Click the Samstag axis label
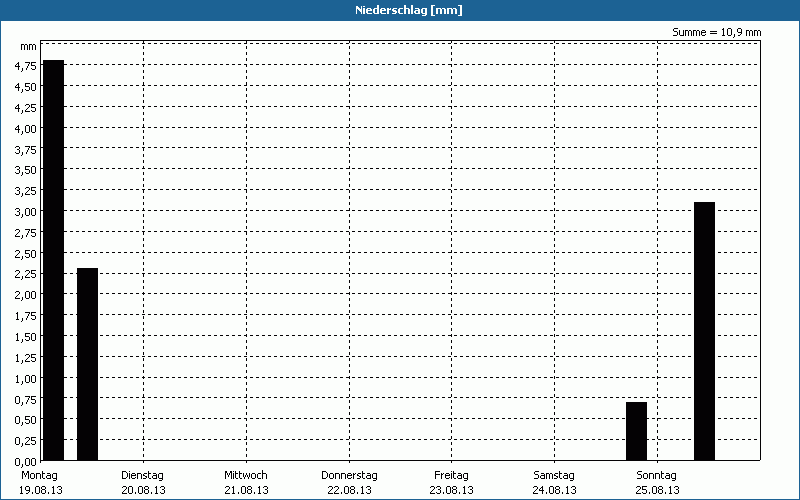 (554, 475)
